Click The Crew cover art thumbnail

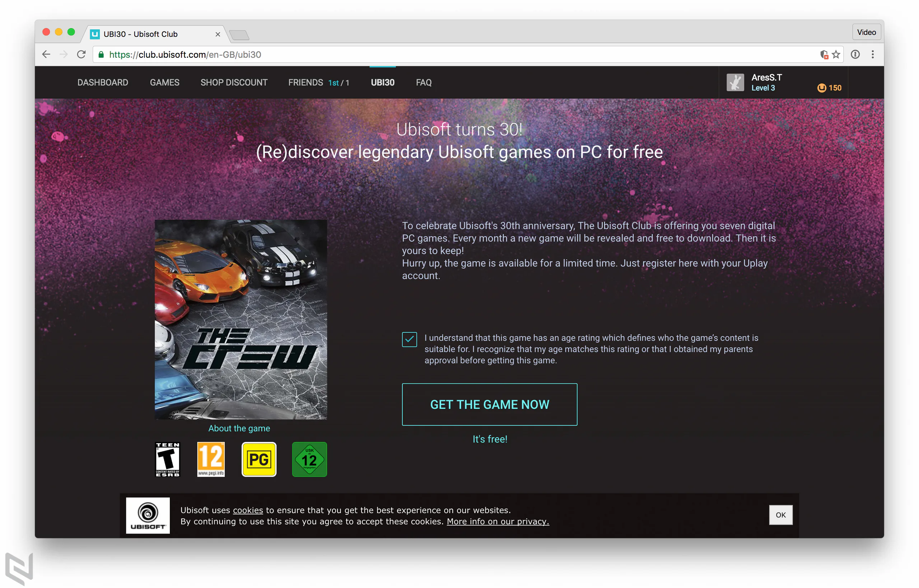coord(241,319)
